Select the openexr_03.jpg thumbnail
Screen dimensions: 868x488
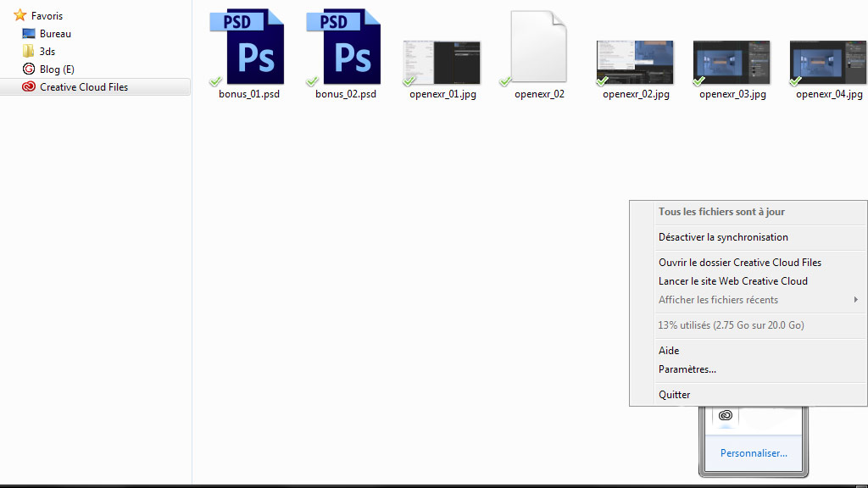(732, 63)
